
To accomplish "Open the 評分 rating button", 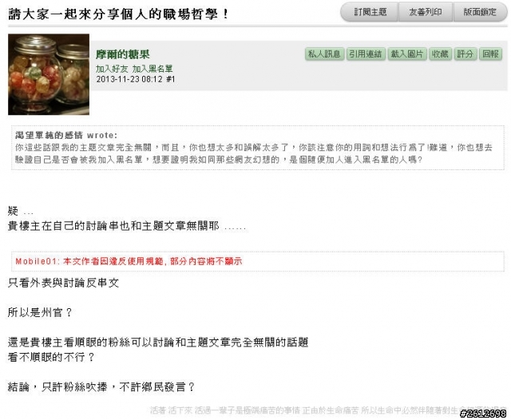I will pyautogui.click(x=465, y=53).
